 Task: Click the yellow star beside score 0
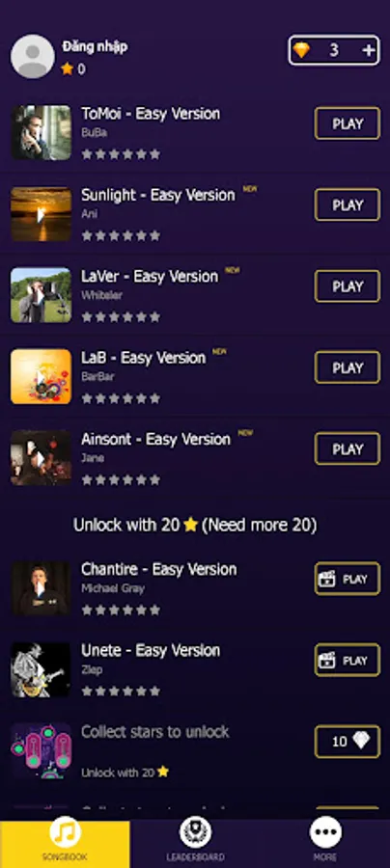[x=67, y=69]
